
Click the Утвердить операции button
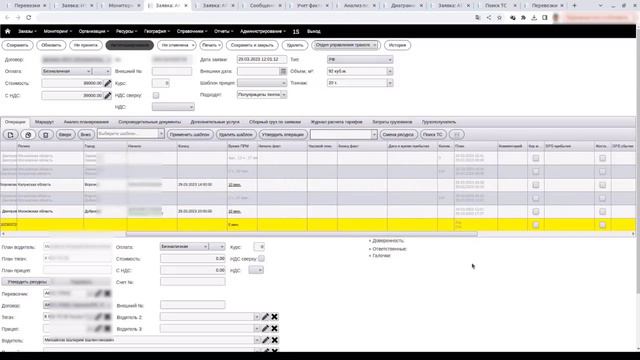point(282,134)
